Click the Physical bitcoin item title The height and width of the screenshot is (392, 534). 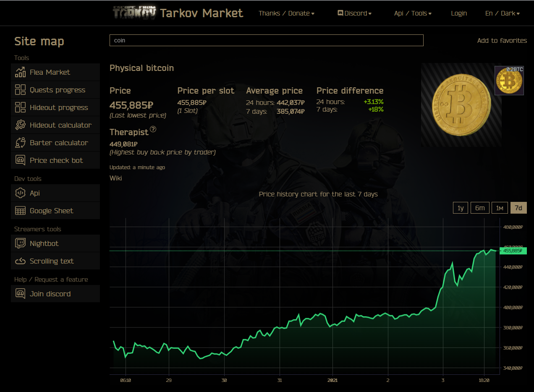point(141,68)
